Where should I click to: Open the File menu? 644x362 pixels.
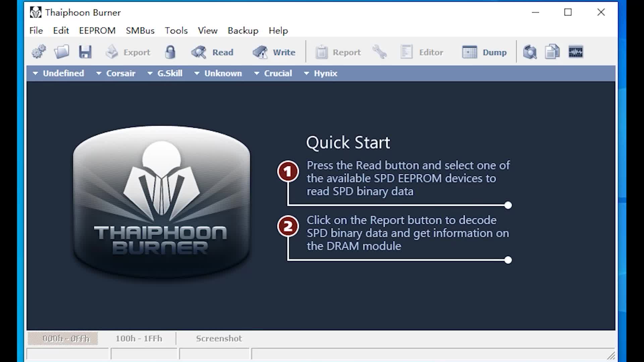36,31
